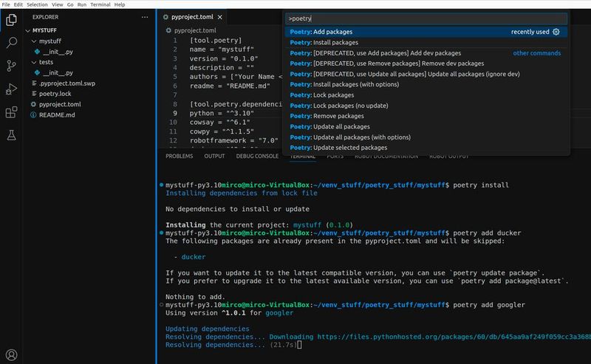Click the gear icon beside Add packages
The image size is (591, 364).
[x=556, y=32]
